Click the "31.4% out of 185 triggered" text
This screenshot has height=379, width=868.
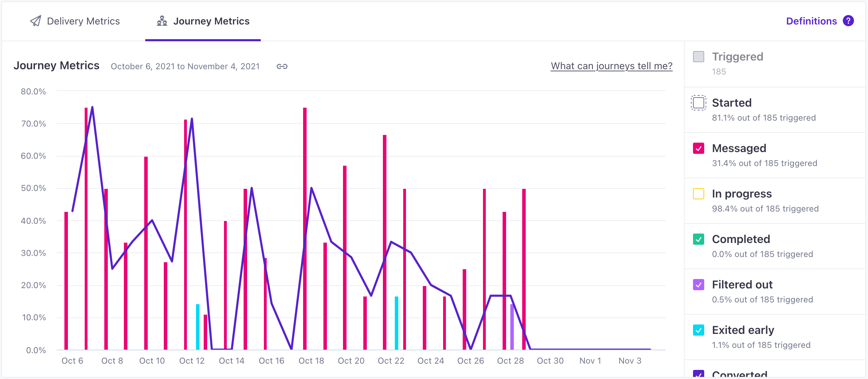coord(764,163)
